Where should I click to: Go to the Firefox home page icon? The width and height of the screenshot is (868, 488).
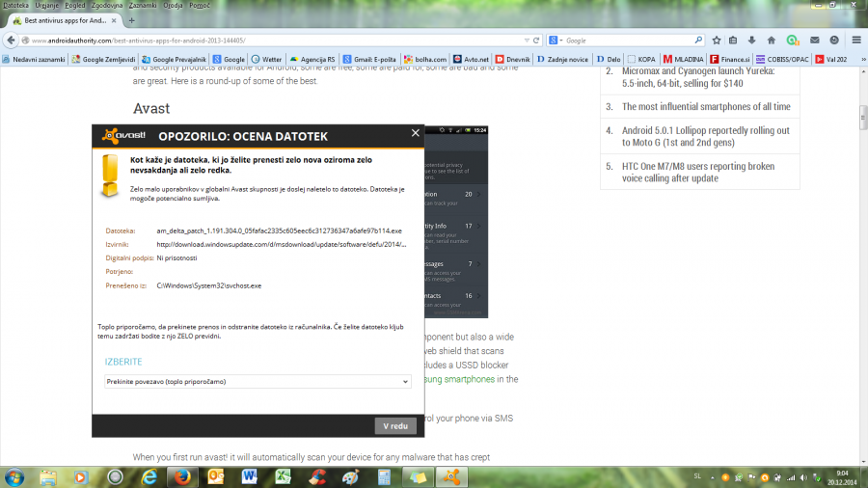[772, 41]
